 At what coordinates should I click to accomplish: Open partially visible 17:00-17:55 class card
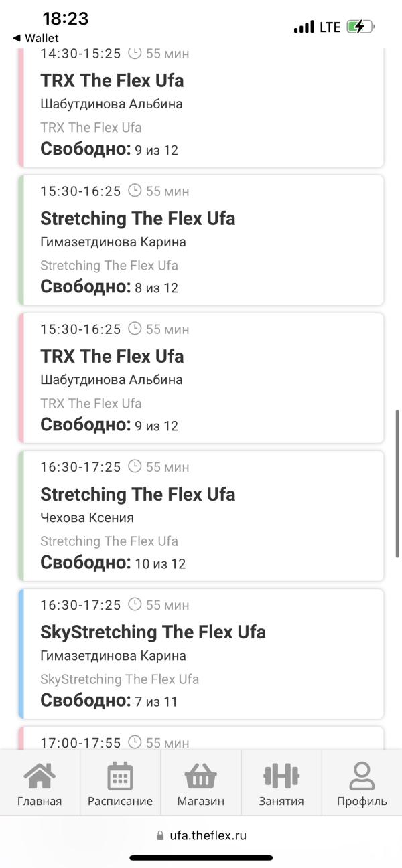[201, 737]
